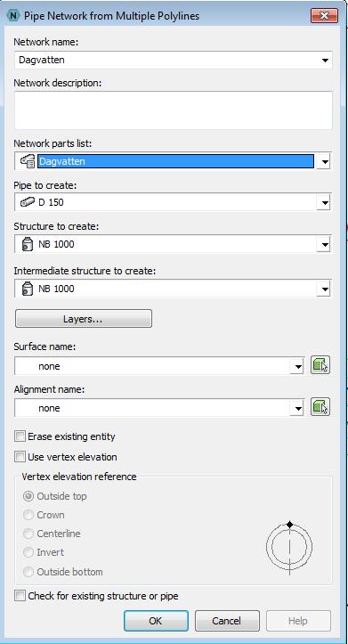Enable Erase existing entity checkbox
Image resolution: width=348 pixels, height=644 pixels.
(x=20, y=436)
